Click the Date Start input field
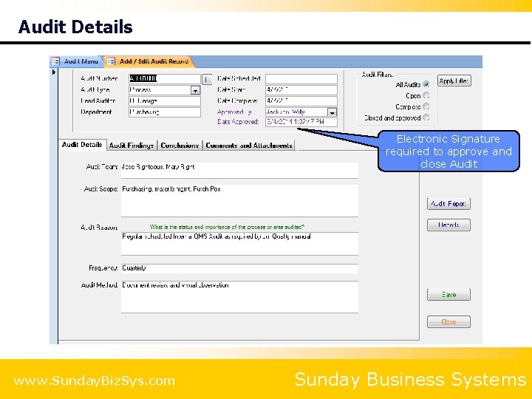Image resolution: width=532 pixels, height=399 pixels. [x=301, y=90]
